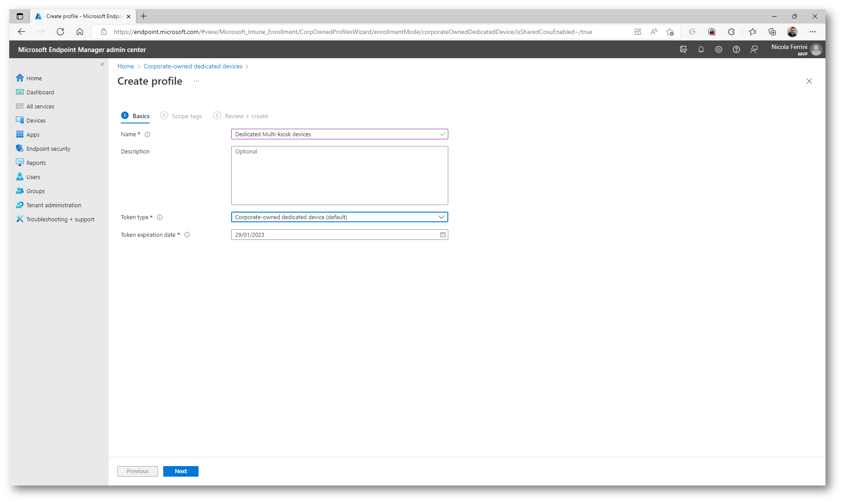Click into the Description text area
This screenshot has width=844, height=504.
click(x=339, y=175)
